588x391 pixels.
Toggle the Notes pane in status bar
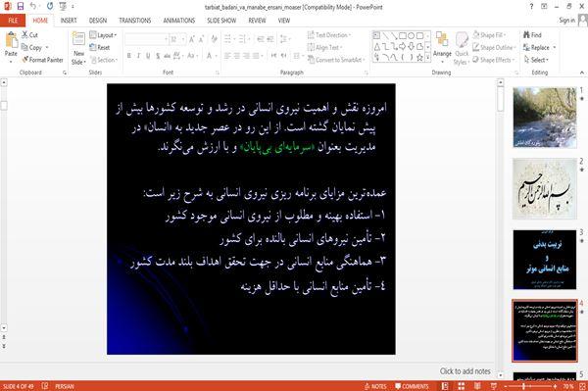click(x=375, y=386)
